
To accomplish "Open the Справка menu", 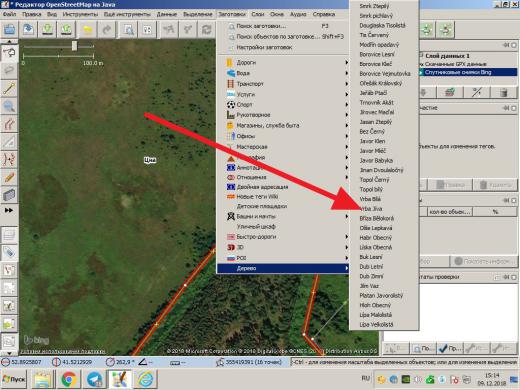I will (324, 14).
